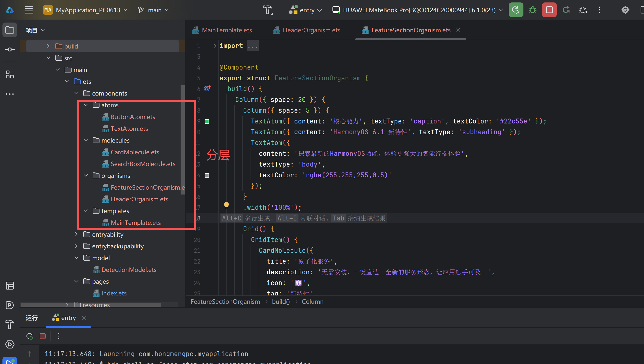644x364 pixels.
Task: Open the Profiler tool window icon
Action: click(x=10, y=305)
